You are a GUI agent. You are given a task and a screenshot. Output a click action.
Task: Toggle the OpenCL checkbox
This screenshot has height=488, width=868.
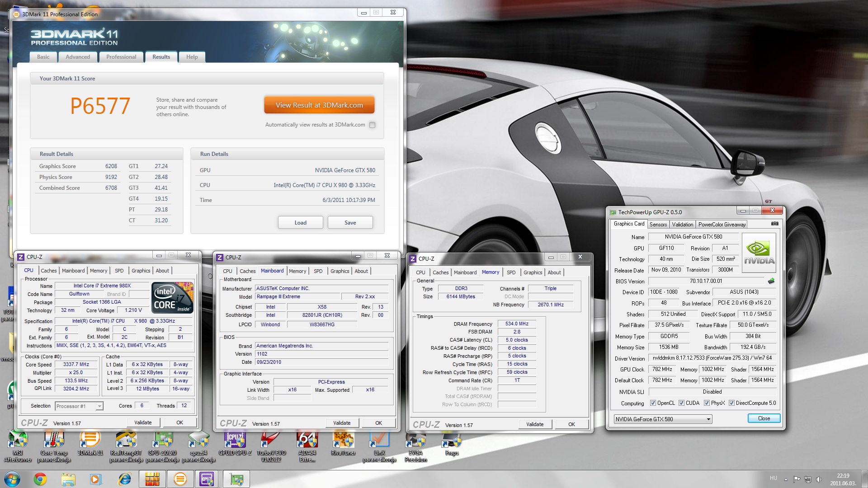(x=653, y=403)
